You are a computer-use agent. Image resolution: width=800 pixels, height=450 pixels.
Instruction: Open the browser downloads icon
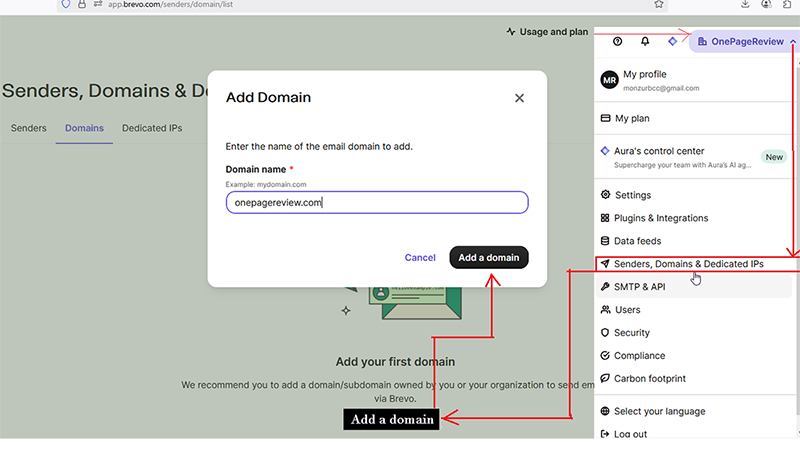click(x=746, y=5)
